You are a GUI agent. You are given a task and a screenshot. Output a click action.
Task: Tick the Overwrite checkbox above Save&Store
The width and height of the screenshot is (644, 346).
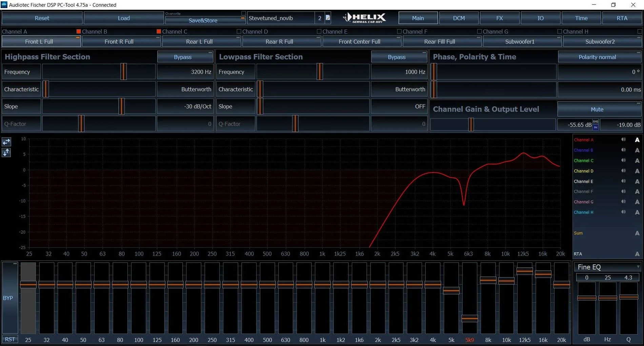pos(243,13)
